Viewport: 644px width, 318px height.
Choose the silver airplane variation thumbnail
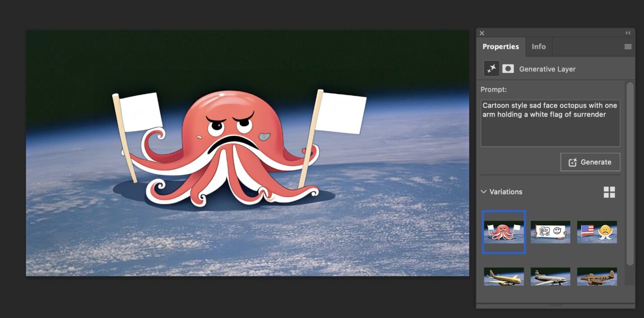[x=550, y=277]
